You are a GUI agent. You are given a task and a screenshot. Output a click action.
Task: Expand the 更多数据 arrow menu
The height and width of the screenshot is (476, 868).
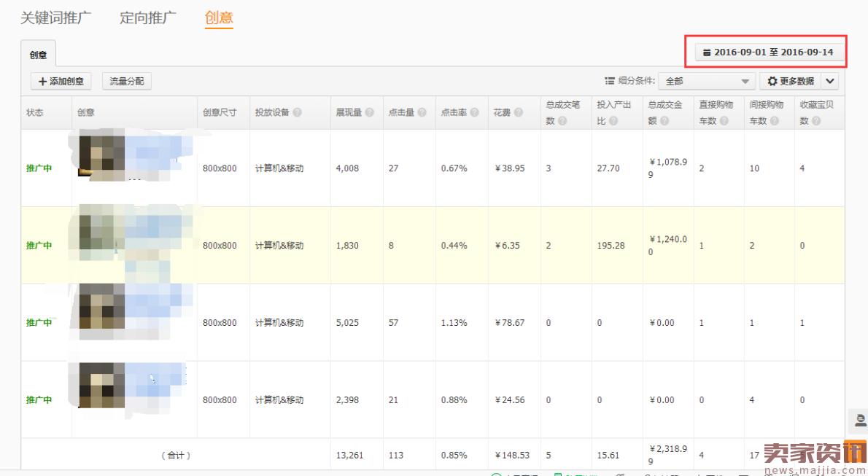coord(830,82)
